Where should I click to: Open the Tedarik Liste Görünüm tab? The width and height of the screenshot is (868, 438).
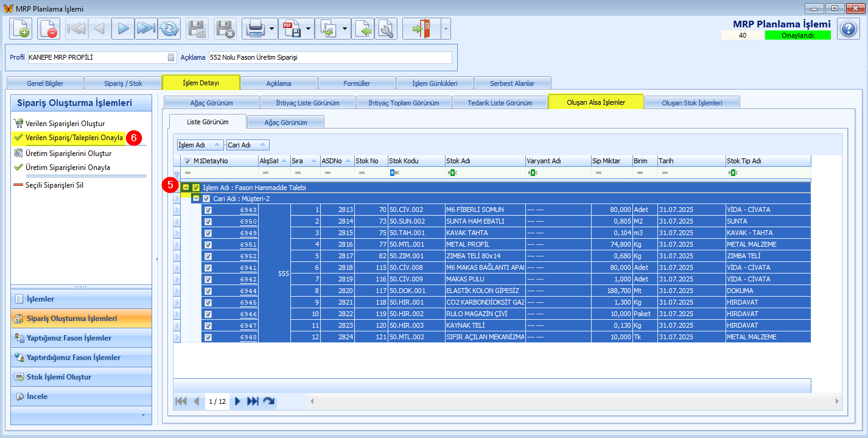[500, 103]
